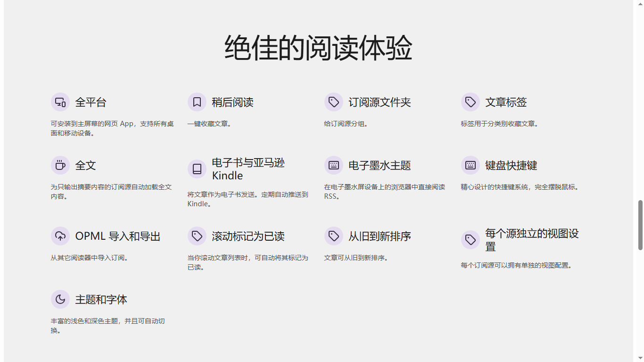Click the tag icon beside 从旧到新排序

point(333,236)
